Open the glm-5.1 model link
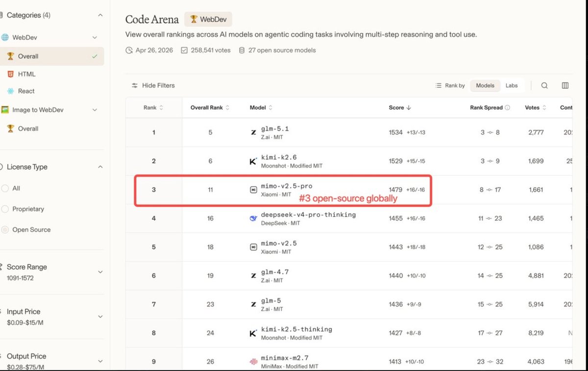Viewport: 588px width, 371px height. (x=275, y=129)
